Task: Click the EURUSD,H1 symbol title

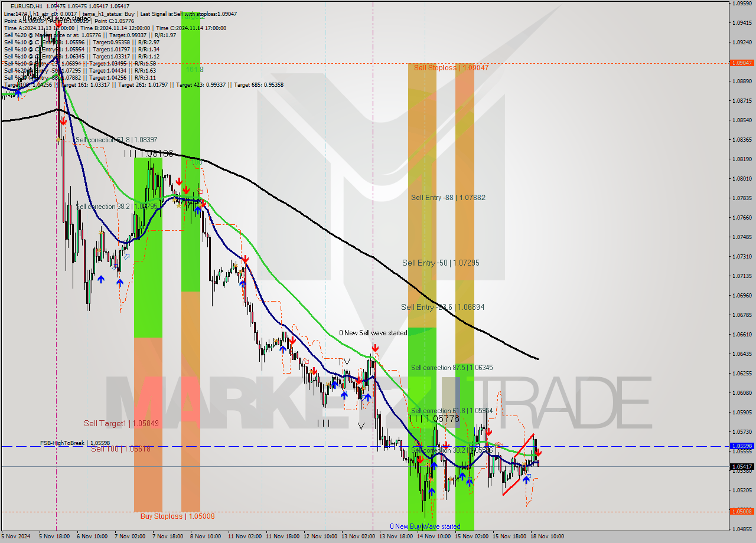Action: pos(28,6)
